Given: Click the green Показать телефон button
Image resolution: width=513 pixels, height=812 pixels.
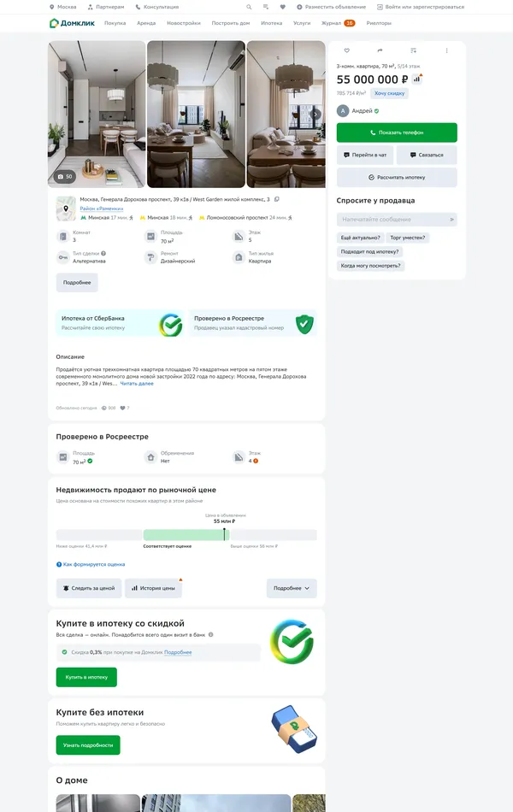Looking at the screenshot, I should (x=397, y=132).
